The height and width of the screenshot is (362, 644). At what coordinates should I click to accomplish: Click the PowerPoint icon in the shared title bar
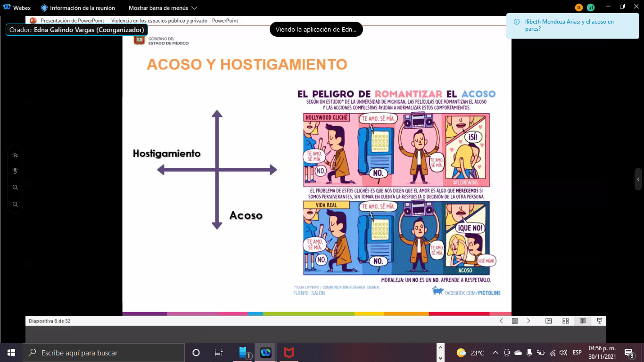coord(33,21)
